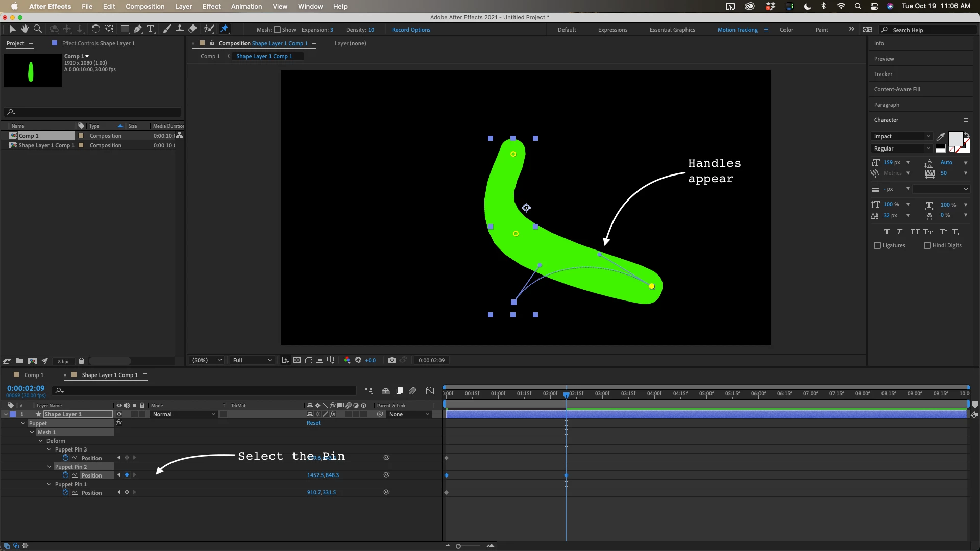The image size is (980, 551).
Task: Enable the Mesh Show checkbox
Action: tap(277, 30)
